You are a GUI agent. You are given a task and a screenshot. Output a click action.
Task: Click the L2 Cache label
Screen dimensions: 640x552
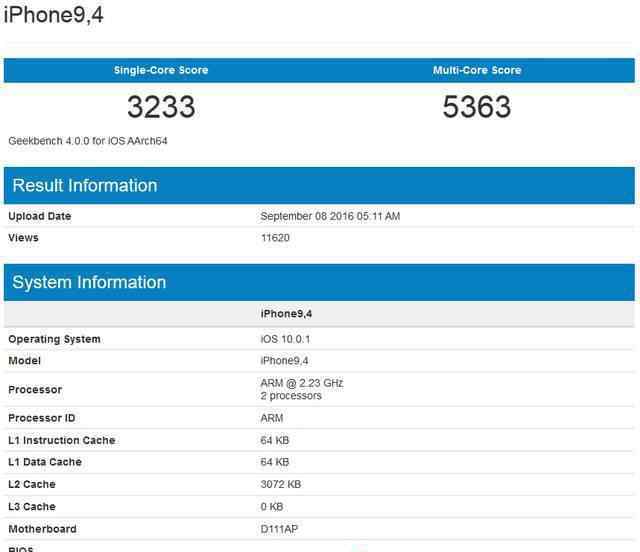pos(32,484)
